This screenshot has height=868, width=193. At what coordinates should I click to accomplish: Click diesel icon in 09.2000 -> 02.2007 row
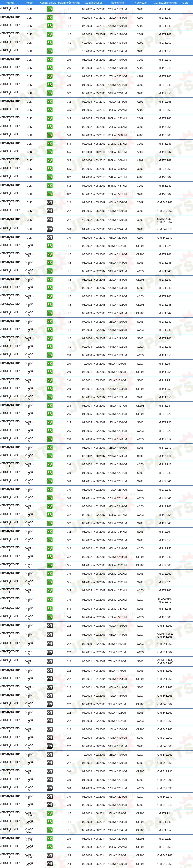point(49,644)
